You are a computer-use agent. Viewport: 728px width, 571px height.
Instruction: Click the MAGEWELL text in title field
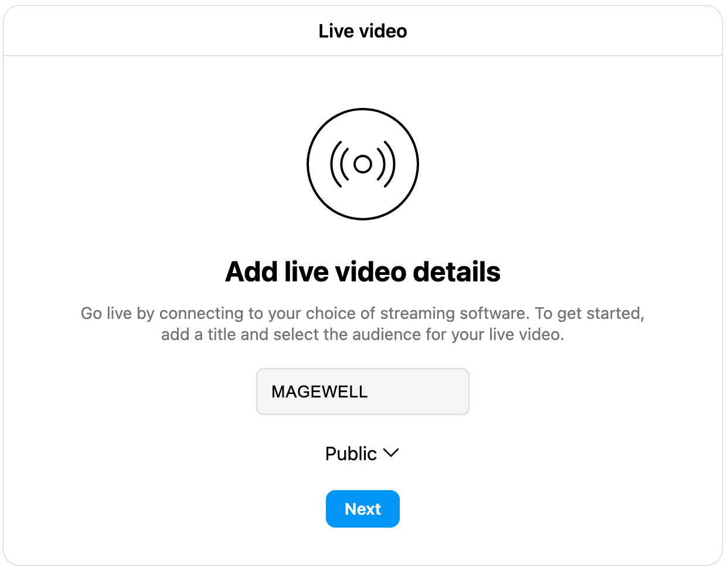[x=319, y=392]
